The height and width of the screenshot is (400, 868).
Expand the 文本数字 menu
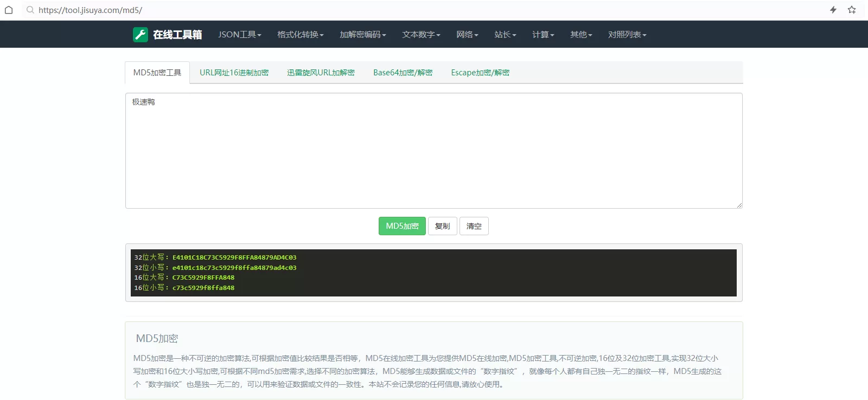(421, 35)
